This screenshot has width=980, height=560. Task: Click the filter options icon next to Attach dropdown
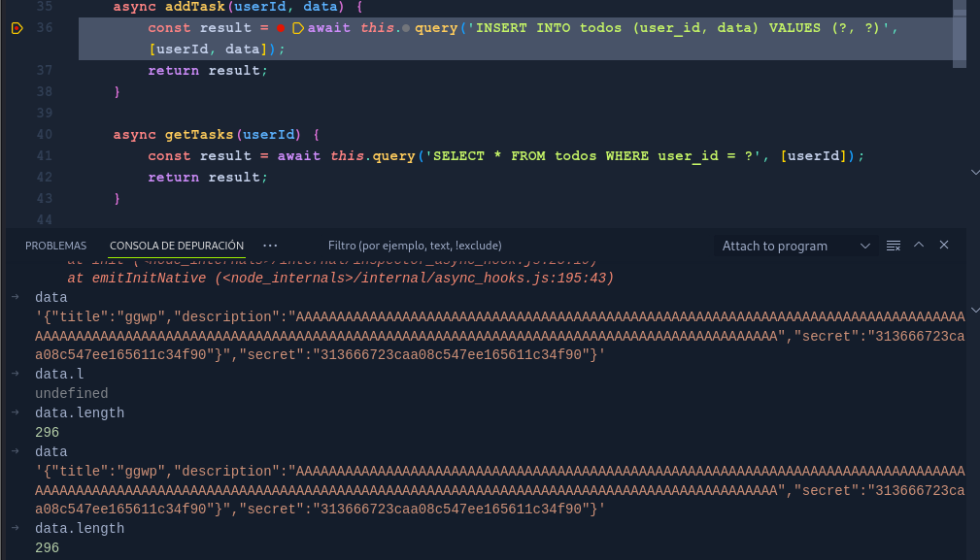click(893, 246)
